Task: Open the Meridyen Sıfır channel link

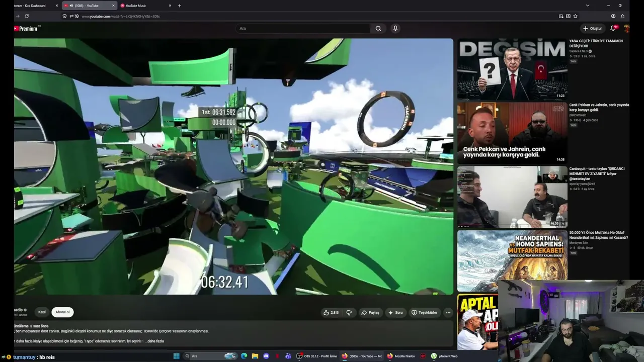Action: point(579,243)
